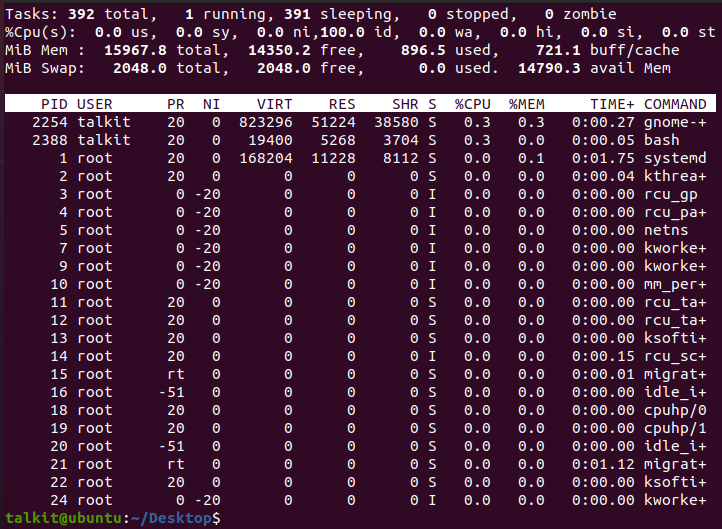Click the cpuhp/0 command entry
The height and width of the screenshot is (529, 722).
[x=675, y=410]
